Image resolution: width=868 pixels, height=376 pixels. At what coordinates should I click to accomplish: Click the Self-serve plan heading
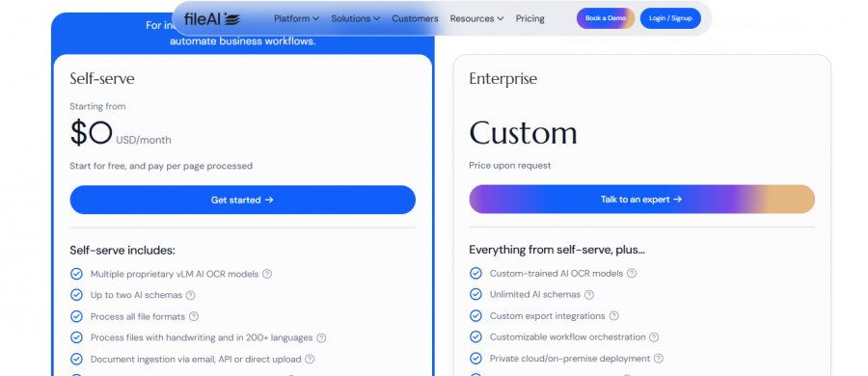[x=102, y=79]
